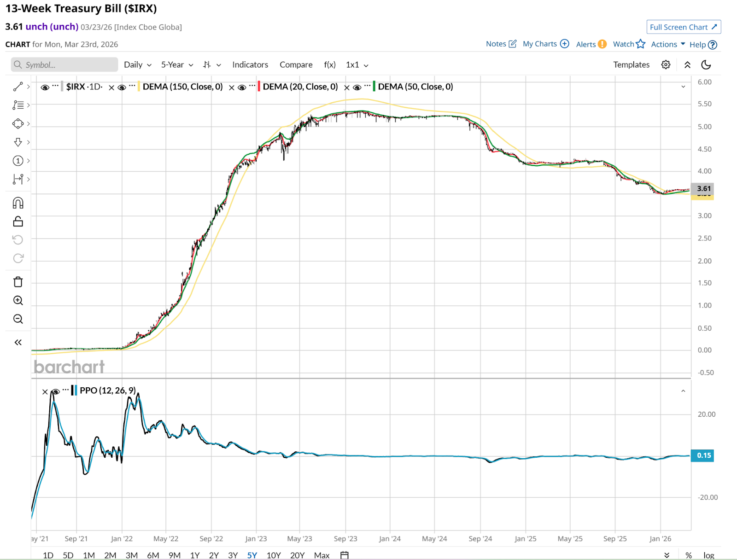Toggle the lock drawings button
The image size is (737, 560).
[18, 222]
